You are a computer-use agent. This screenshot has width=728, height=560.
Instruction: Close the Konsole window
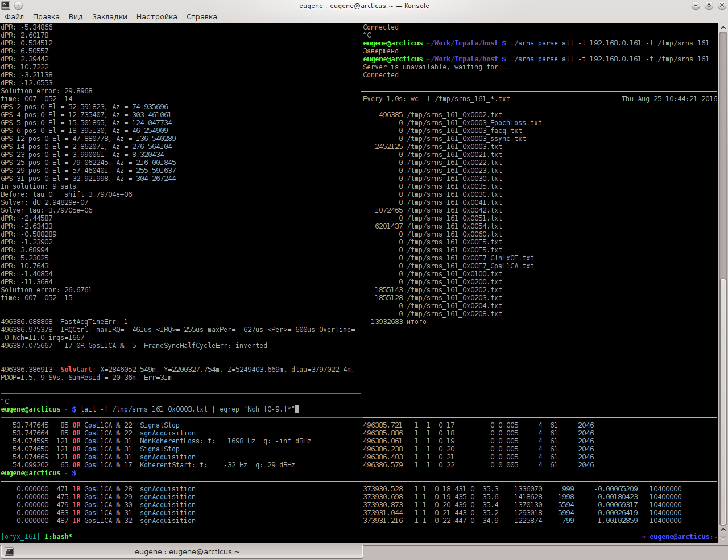pos(722,6)
